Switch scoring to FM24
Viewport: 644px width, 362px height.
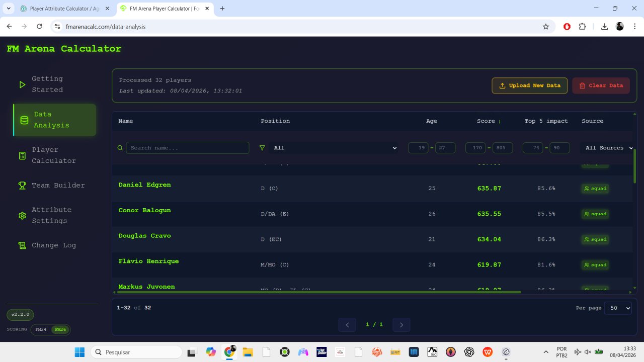[x=41, y=329]
